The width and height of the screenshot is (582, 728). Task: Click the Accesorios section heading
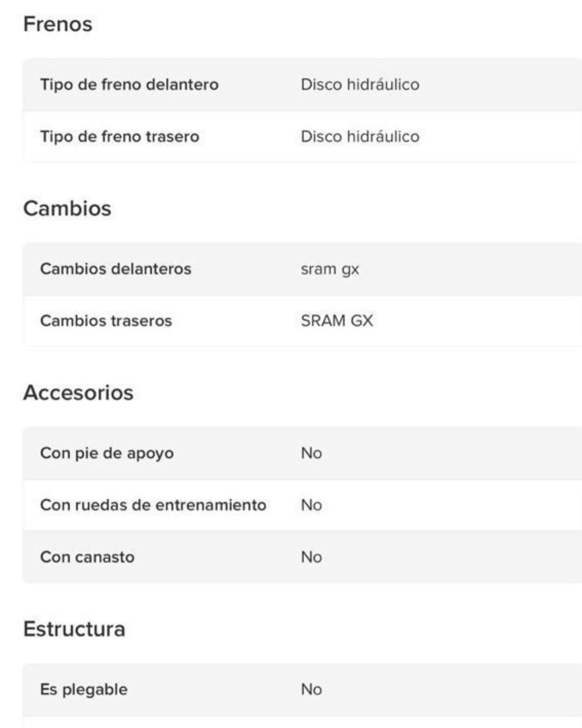point(78,393)
